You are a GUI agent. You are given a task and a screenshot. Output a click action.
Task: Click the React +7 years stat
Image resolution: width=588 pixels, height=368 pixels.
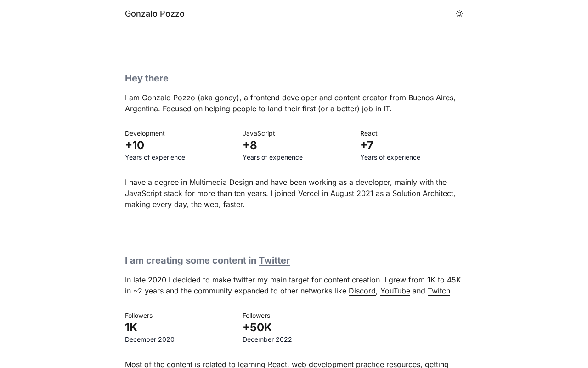click(x=367, y=145)
